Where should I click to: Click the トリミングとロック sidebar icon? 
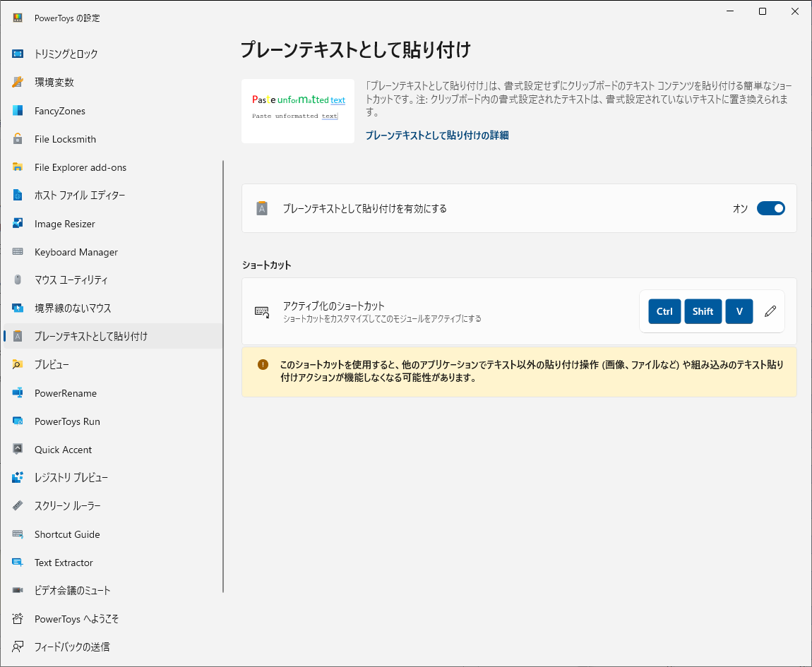[18, 54]
